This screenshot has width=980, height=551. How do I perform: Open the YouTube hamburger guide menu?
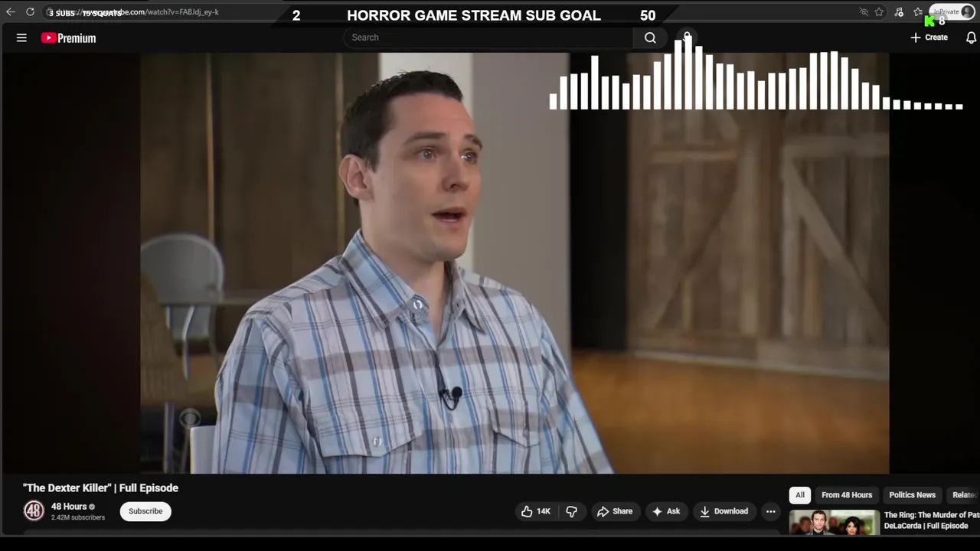point(21,37)
